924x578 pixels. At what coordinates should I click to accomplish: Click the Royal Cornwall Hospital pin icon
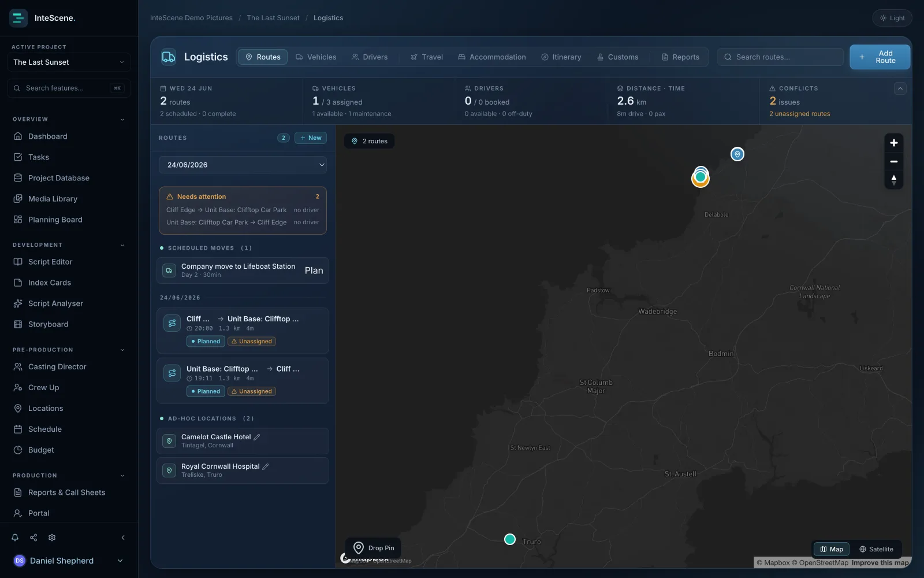[169, 470]
